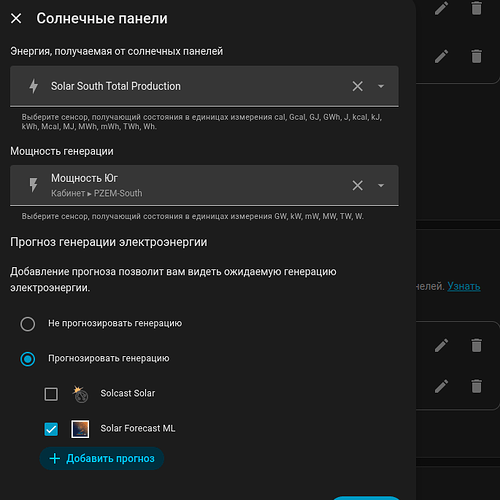Image resolution: width=500 pixels, height=500 pixels.
Task: Clear the Мощность Юг power sensor
Action: [357, 185]
